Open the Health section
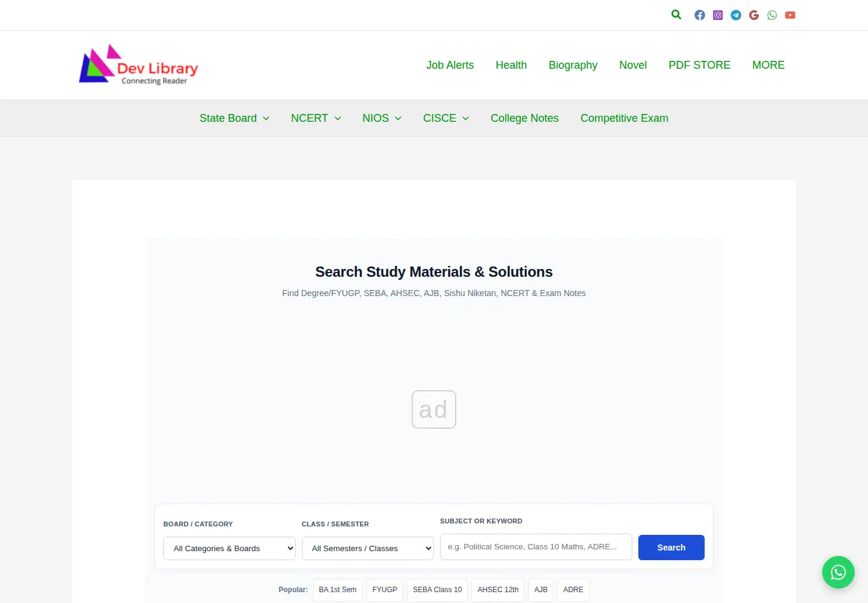Viewport: 868px width, 603px height. point(511,65)
